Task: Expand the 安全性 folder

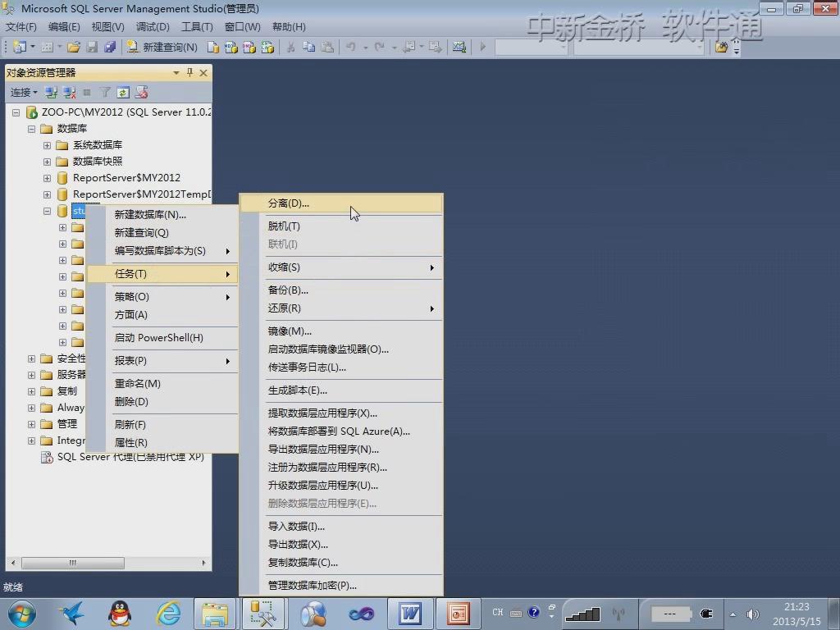Action: coord(32,358)
